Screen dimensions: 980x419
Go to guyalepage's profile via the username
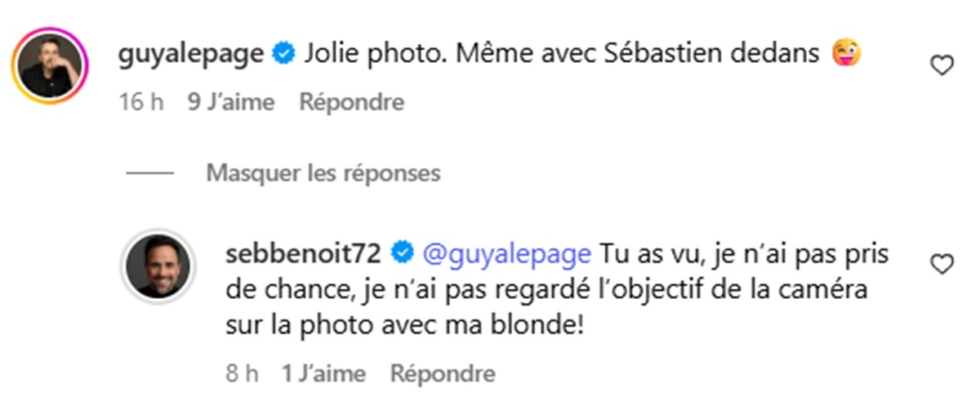[190, 55]
